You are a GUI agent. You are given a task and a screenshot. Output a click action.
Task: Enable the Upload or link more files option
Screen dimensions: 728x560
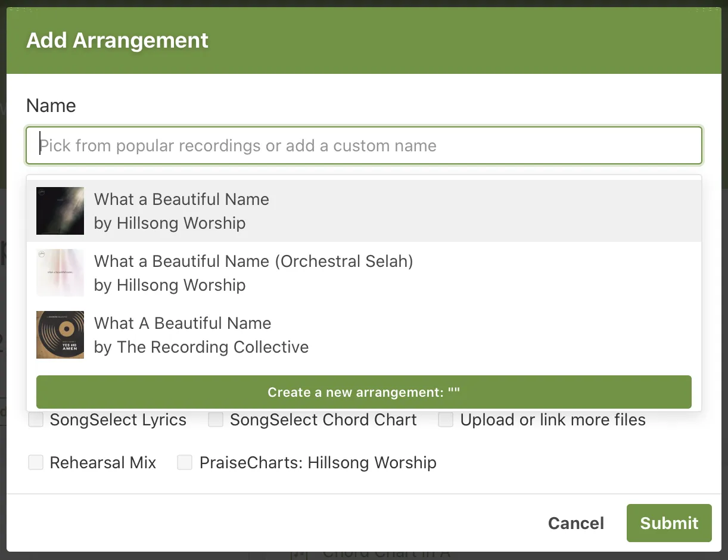click(446, 419)
